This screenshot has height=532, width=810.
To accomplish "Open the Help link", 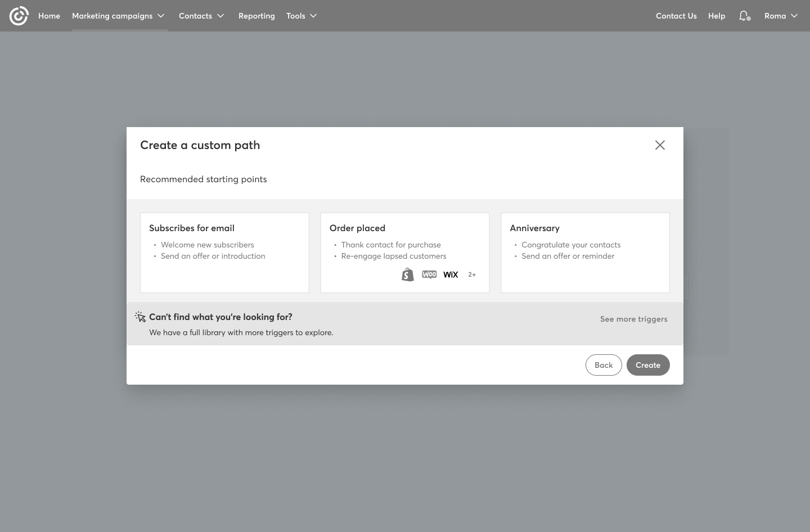I will click(x=717, y=16).
